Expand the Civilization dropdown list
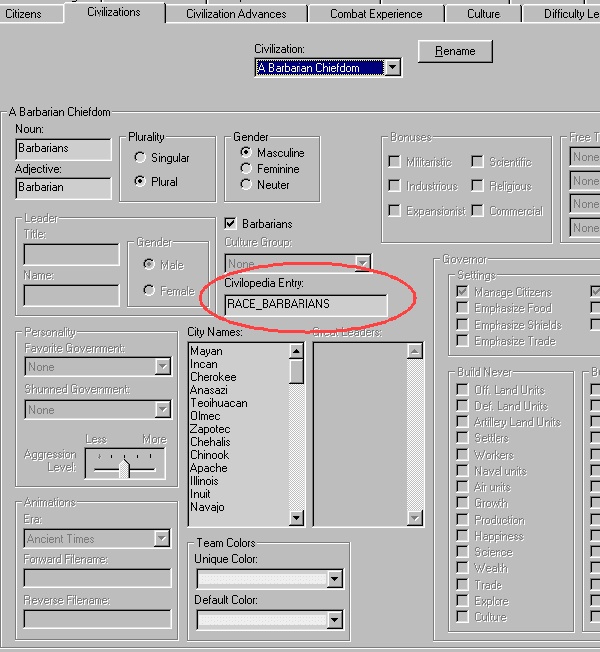 tap(393, 68)
